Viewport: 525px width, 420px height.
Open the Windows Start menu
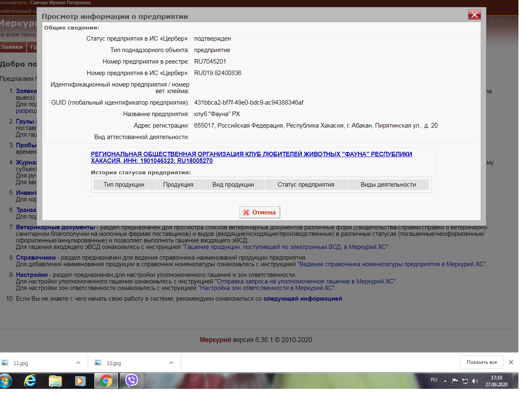point(6,381)
